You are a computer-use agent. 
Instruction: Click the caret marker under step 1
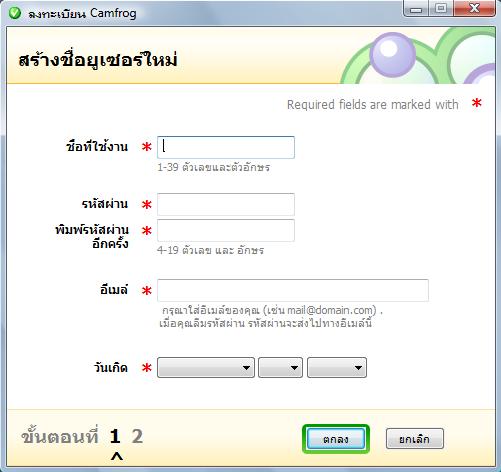point(117,456)
